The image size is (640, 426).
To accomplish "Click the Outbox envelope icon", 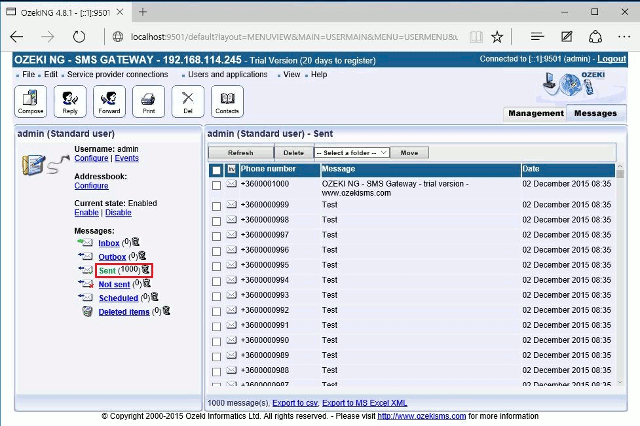I will coord(85,256).
